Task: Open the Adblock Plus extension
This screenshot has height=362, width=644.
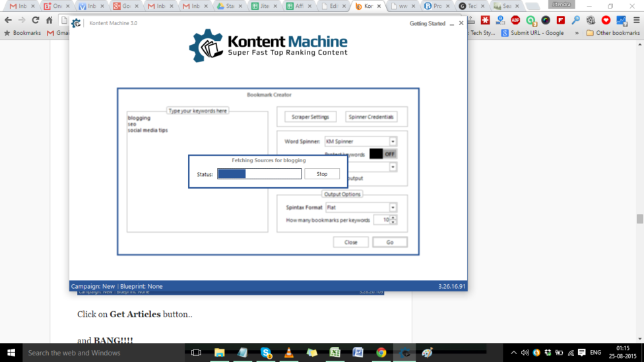Action: click(x=515, y=20)
